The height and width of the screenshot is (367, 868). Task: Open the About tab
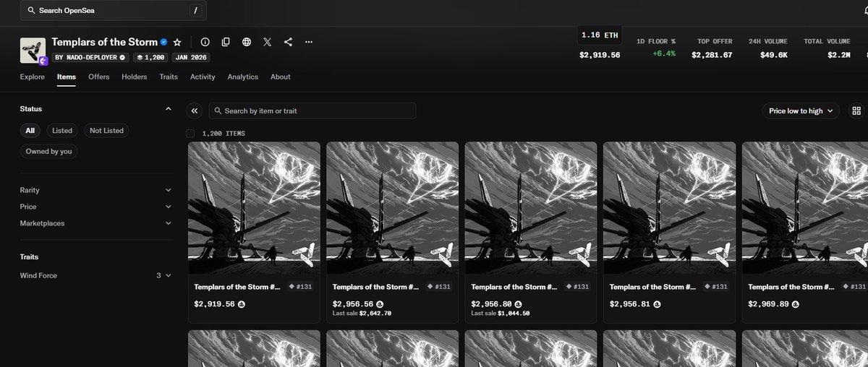pyautogui.click(x=281, y=77)
